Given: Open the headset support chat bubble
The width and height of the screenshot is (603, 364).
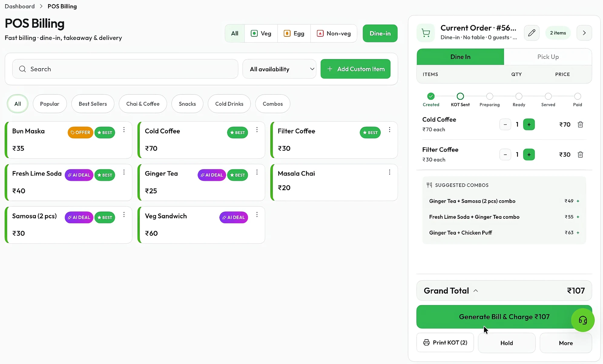Looking at the screenshot, I should 583,320.
